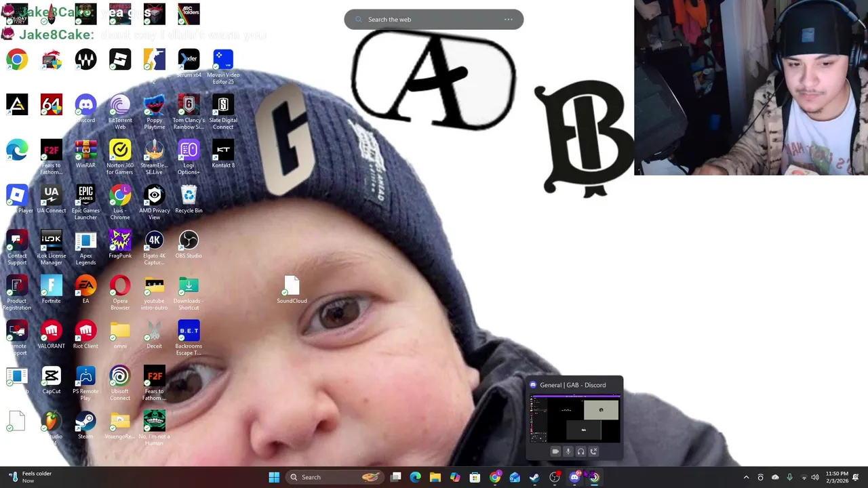Open the Ubisoft Connect icon
The width and height of the screenshot is (868, 488).
[x=120, y=384]
